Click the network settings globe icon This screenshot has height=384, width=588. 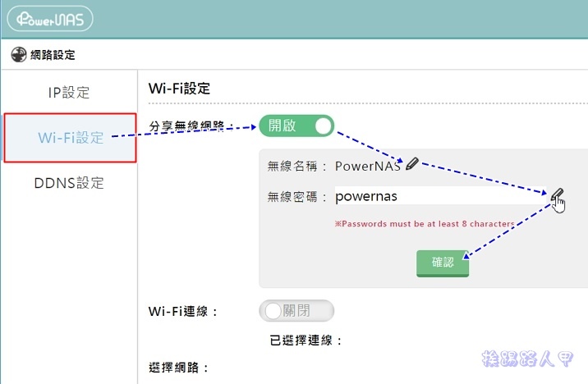(18, 55)
